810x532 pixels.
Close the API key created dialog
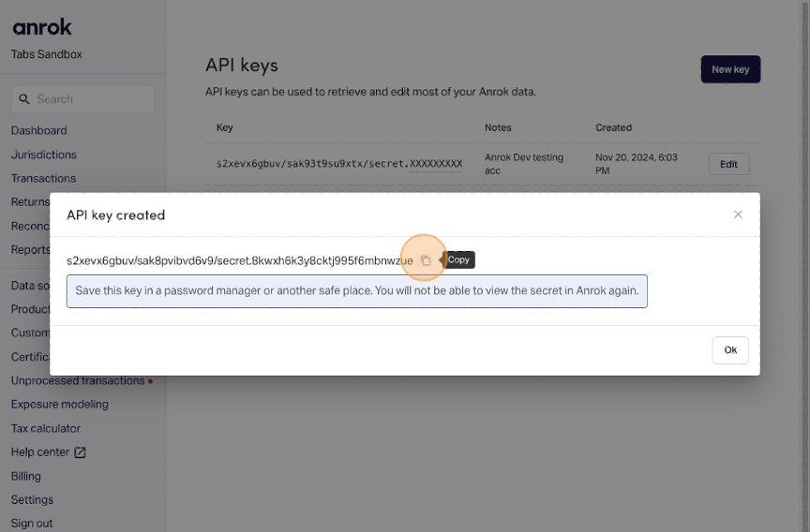pos(738,214)
